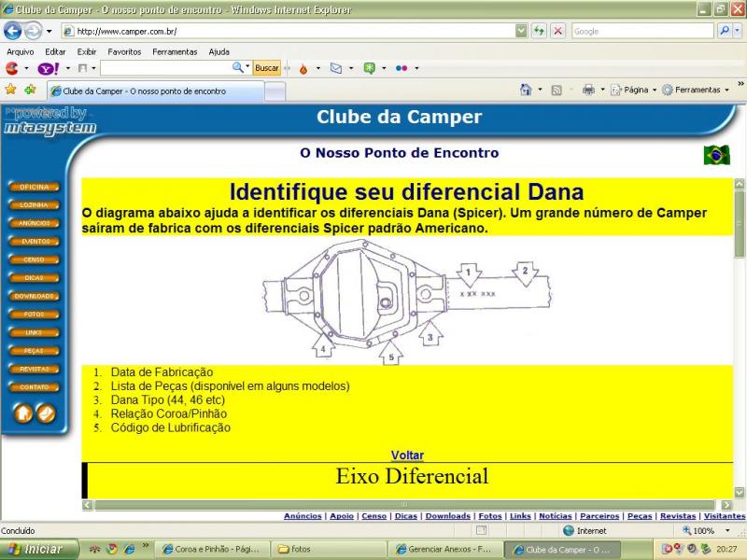Click the Internet zone globe in status bar

click(x=569, y=530)
